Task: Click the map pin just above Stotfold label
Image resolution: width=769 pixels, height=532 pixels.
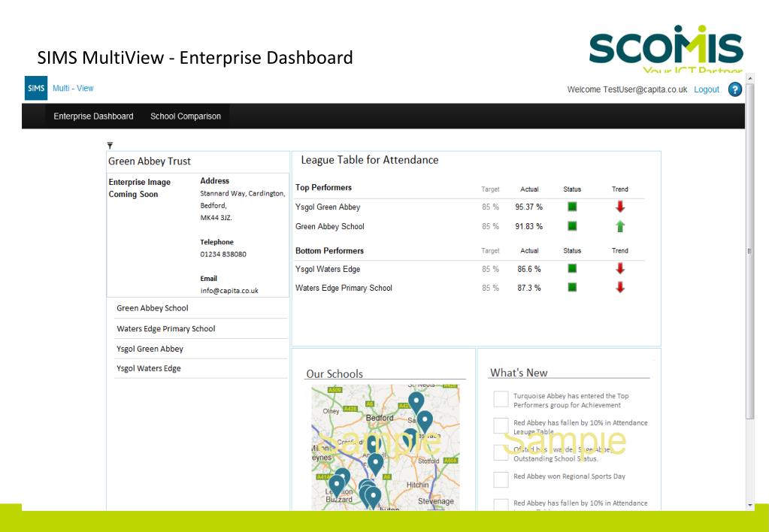Action: [x=410, y=440]
